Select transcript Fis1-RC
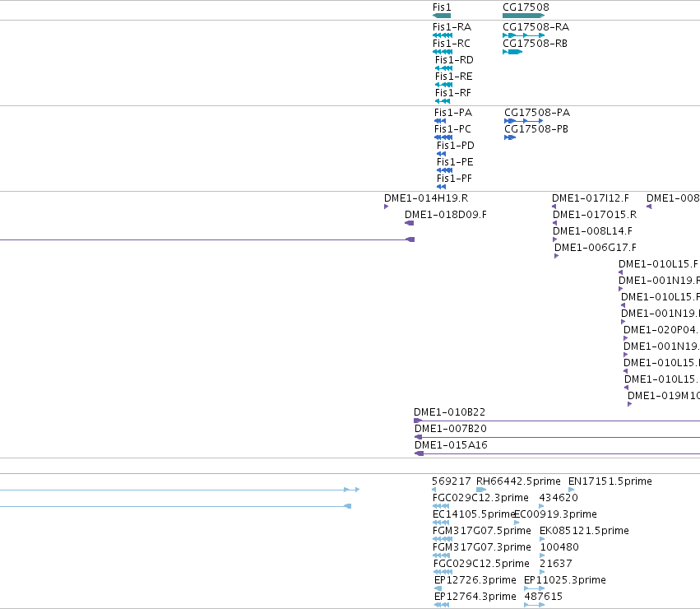Viewport: 700px width, 609px height. click(452, 44)
